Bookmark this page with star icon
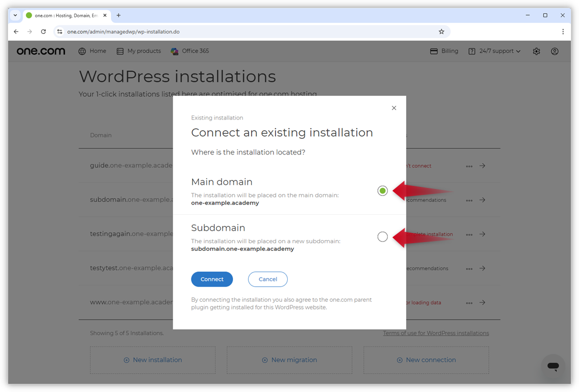579x392 pixels. (441, 32)
